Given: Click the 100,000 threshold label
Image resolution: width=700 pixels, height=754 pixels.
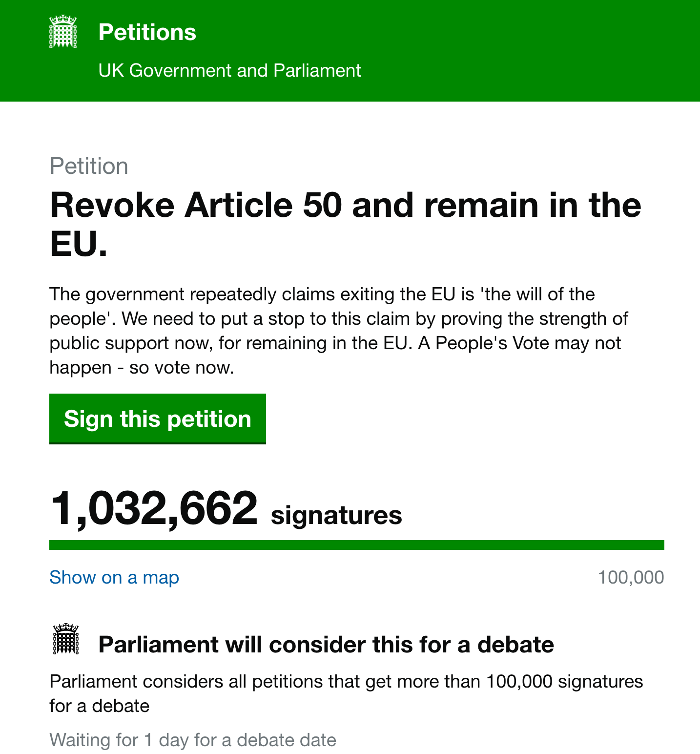Looking at the screenshot, I should click(x=631, y=577).
